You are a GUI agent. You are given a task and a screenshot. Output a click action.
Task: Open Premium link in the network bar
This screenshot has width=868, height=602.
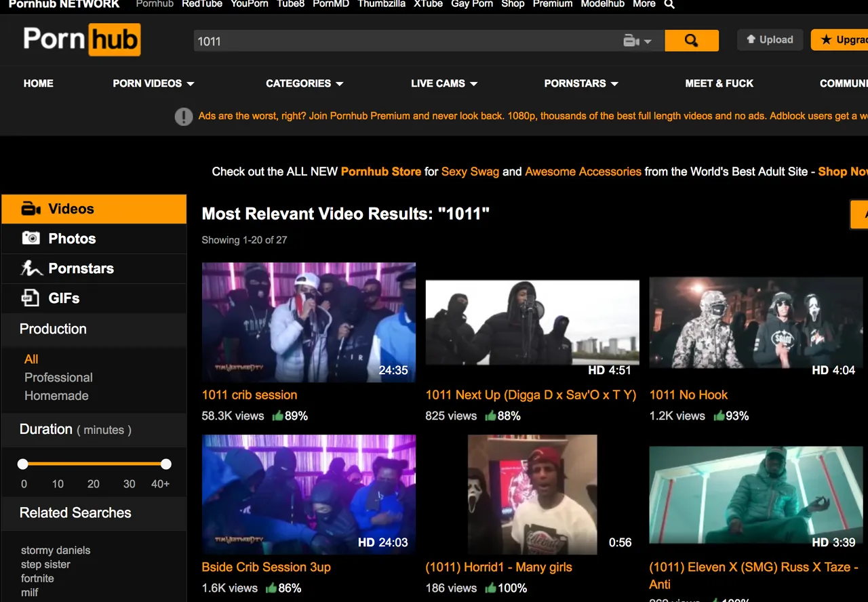click(x=553, y=4)
